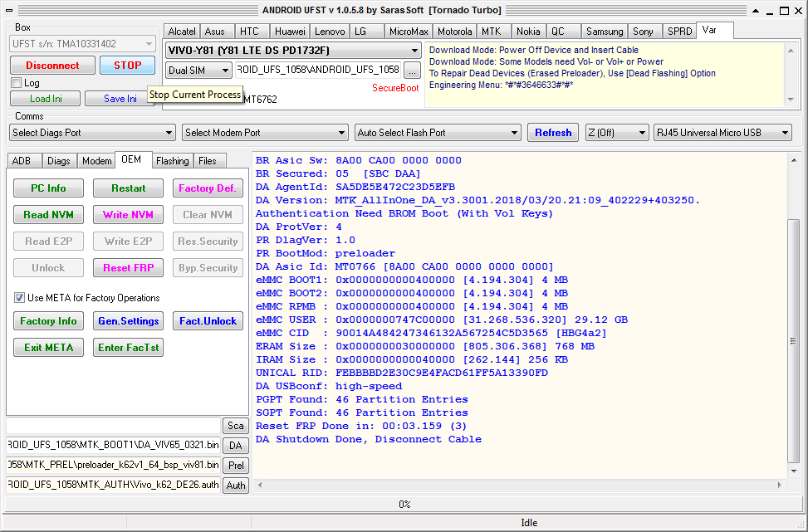Click the Load Ini button

46,99
